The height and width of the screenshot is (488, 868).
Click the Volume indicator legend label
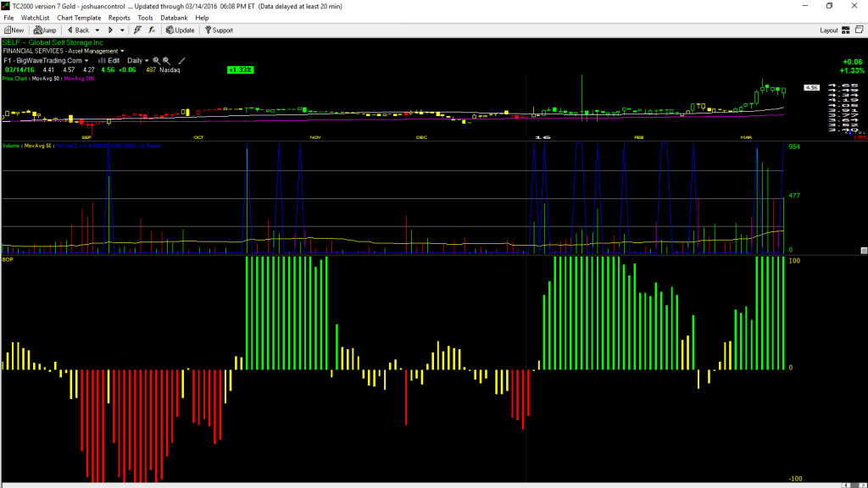click(11, 146)
